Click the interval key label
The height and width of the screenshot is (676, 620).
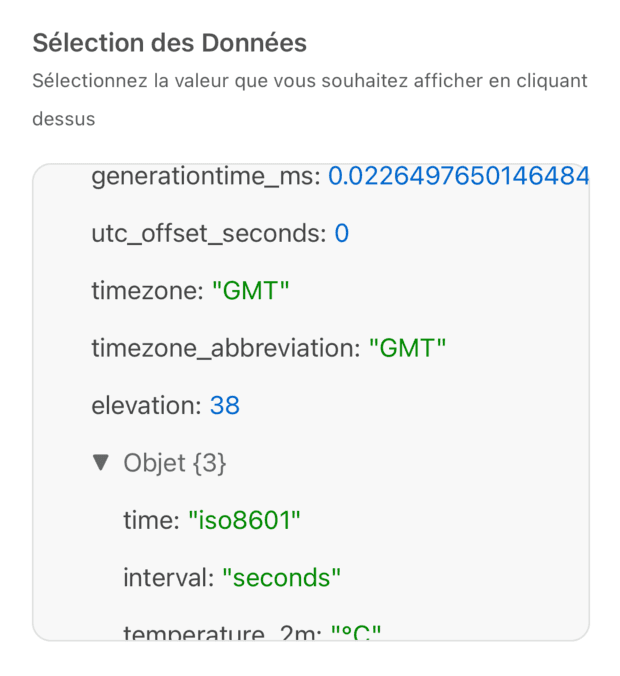coord(167,577)
